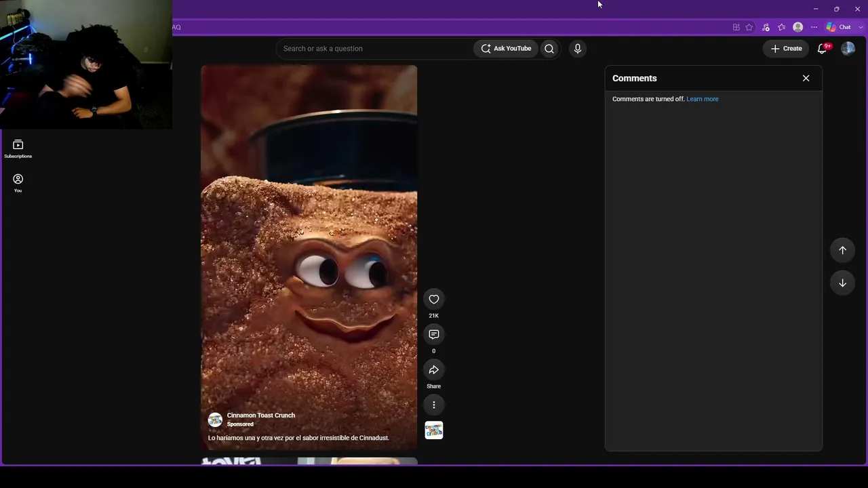This screenshot has width=868, height=488.
Task: Open the You page in the sidebar
Action: pos(18,183)
